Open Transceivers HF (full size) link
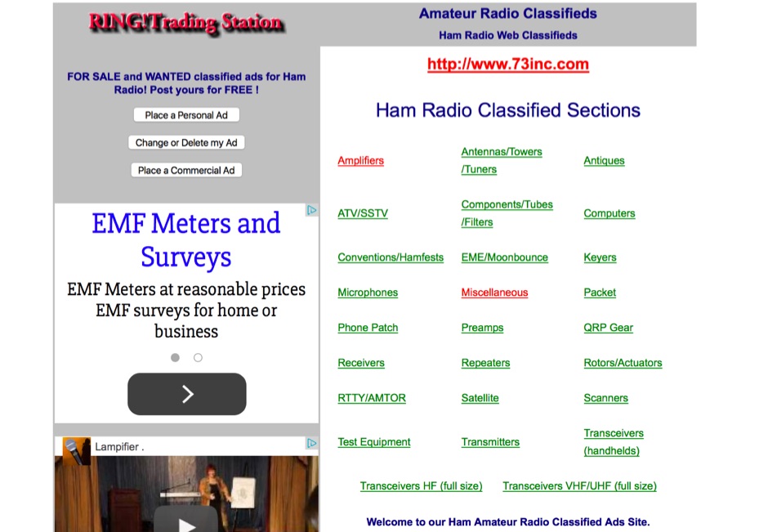The height and width of the screenshot is (532, 768). 421,486
